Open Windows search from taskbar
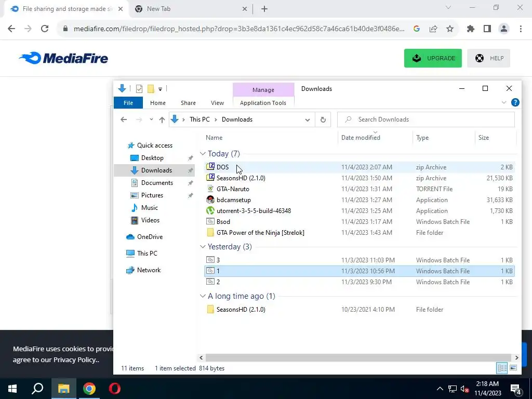Screen dimensions: 532x399 [37, 389]
